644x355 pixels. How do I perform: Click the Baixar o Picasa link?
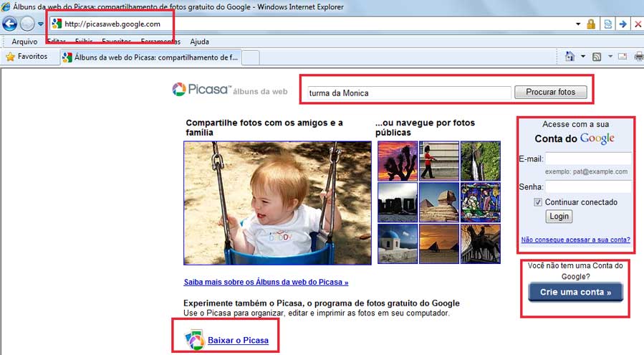click(239, 340)
